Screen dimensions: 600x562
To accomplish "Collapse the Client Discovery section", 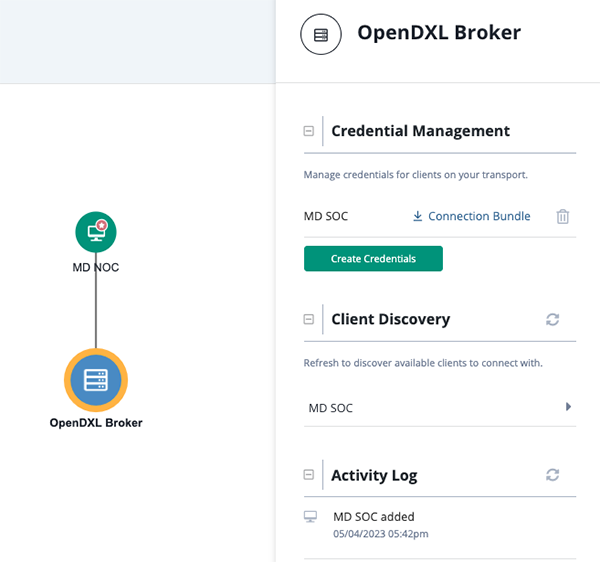I will click(309, 319).
